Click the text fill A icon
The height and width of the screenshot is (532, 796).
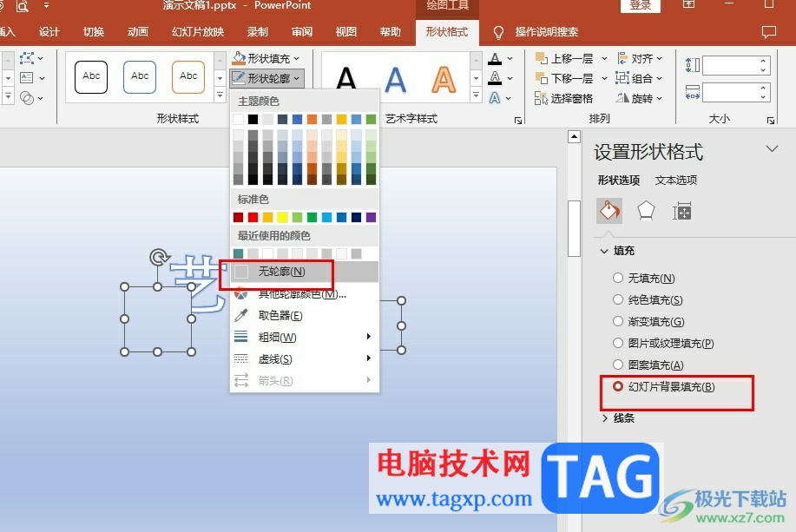tap(495, 59)
